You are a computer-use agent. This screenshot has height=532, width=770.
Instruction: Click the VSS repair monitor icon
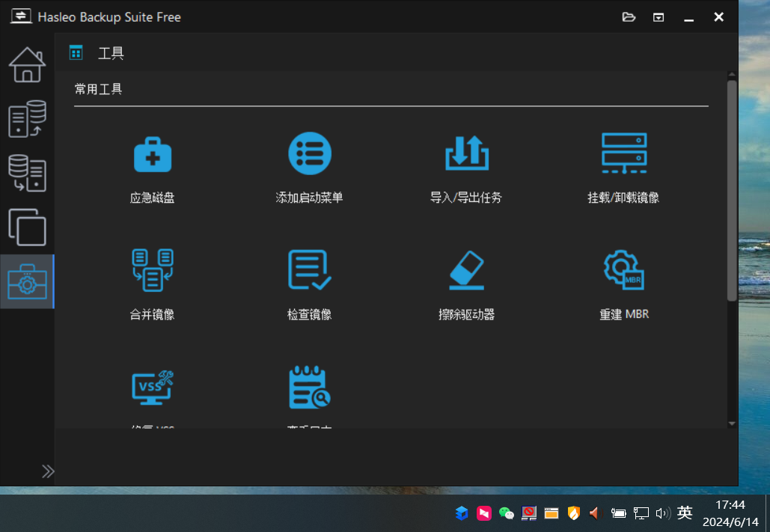click(x=153, y=387)
